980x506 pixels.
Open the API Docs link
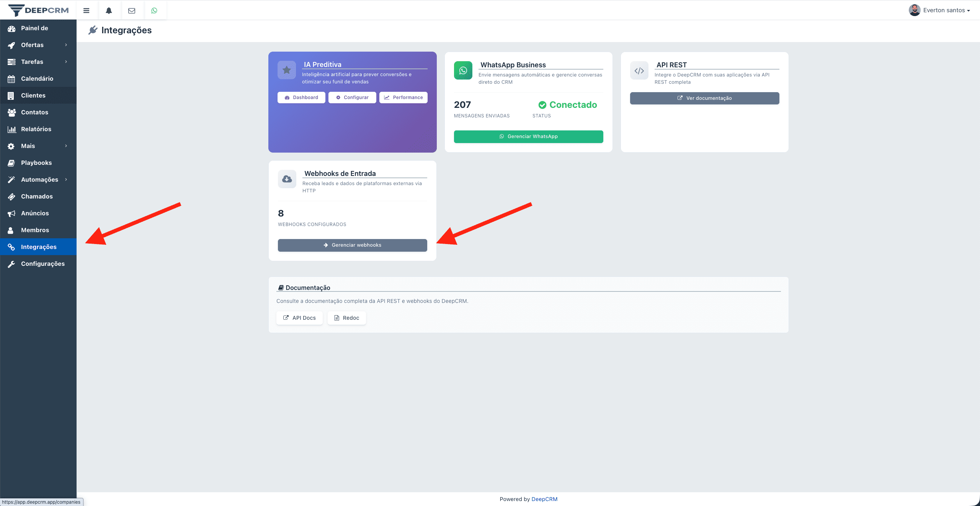click(x=299, y=317)
